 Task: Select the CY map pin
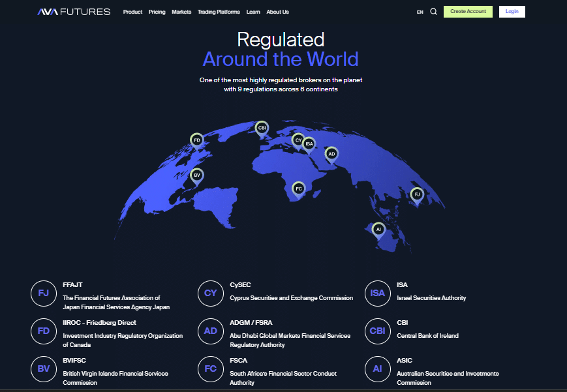pos(298,142)
